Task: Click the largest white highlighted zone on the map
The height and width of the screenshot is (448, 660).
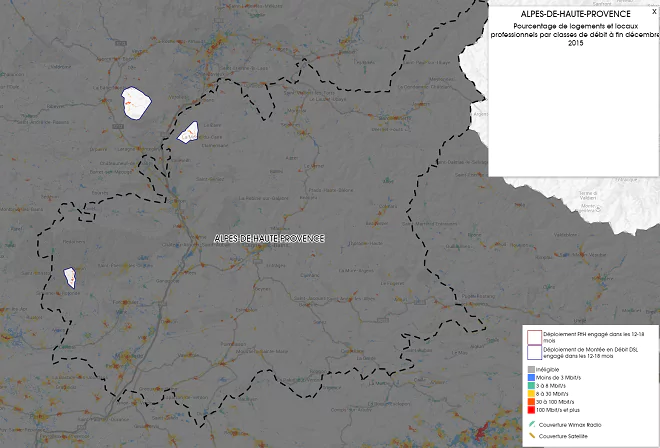Action: tap(135, 103)
